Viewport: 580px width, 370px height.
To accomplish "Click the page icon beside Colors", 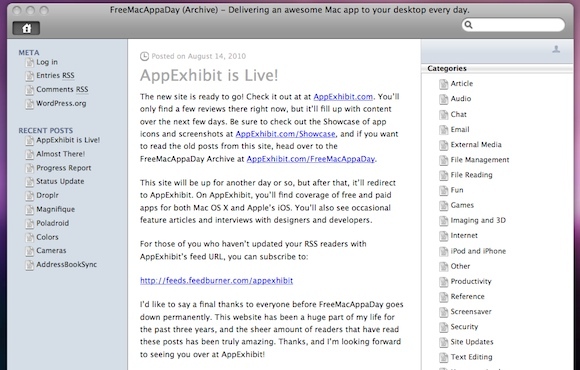I will point(29,238).
